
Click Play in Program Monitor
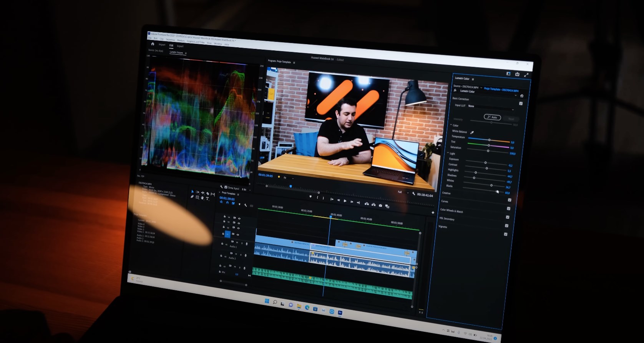tap(345, 201)
